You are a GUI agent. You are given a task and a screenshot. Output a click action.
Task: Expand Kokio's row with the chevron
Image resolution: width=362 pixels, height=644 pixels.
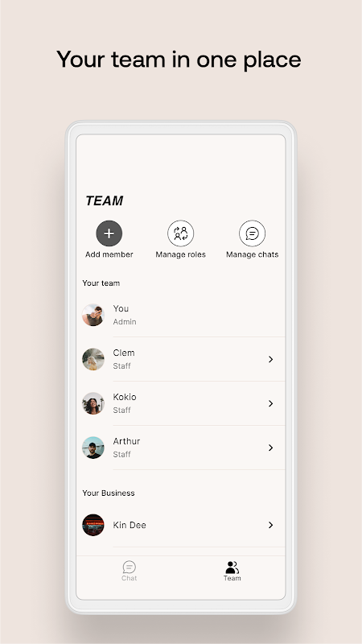270,403
